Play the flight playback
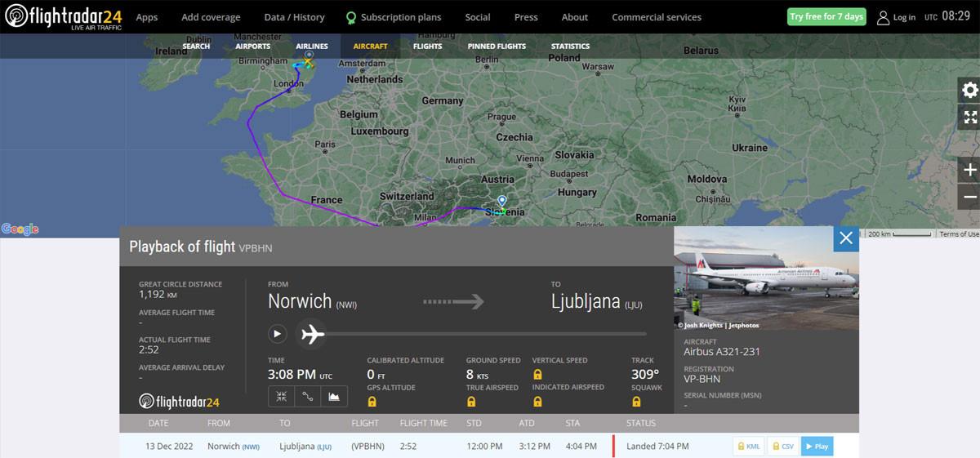 [277, 333]
